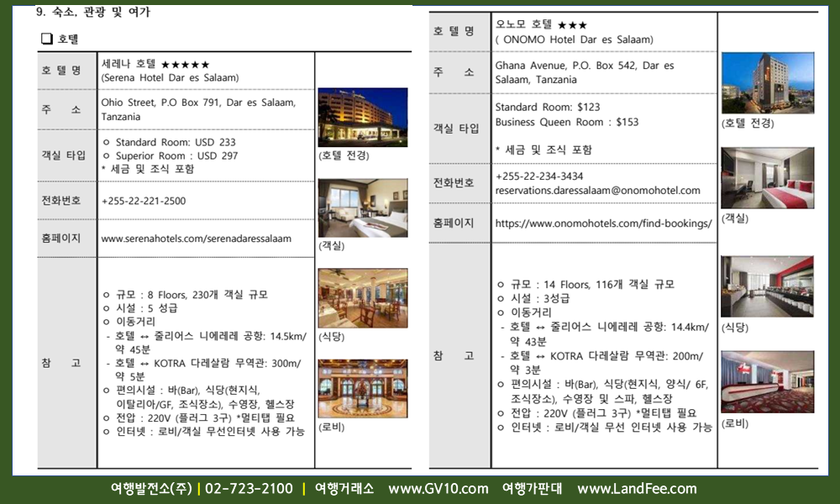Click the ONOMO Hotel exterior photo
The image size is (840, 504).
[768, 83]
